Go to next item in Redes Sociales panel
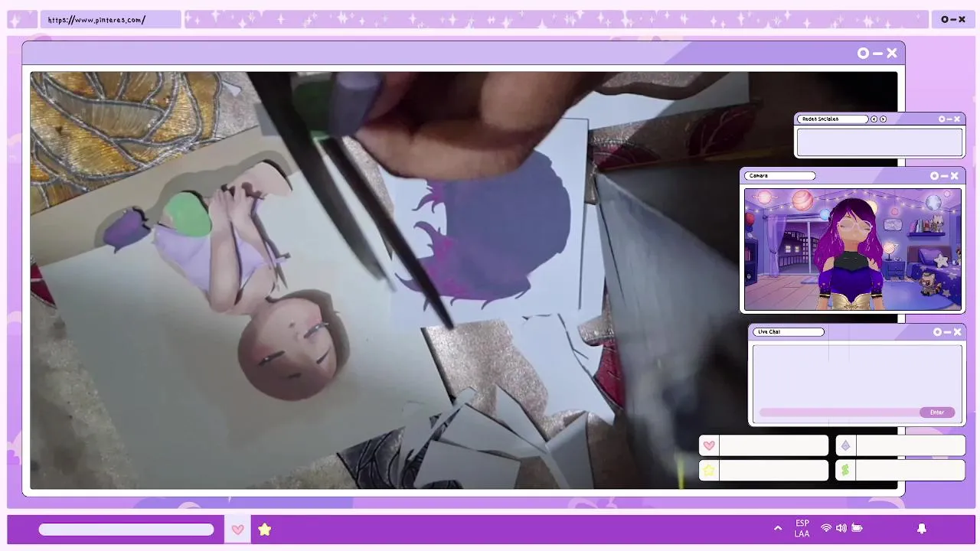The height and width of the screenshot is (551, 980). [x=883, y=119]
